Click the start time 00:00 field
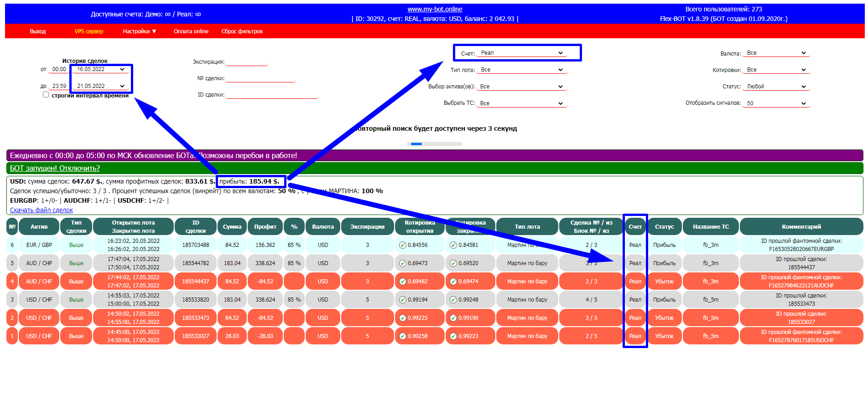 (x=59, y=69)
